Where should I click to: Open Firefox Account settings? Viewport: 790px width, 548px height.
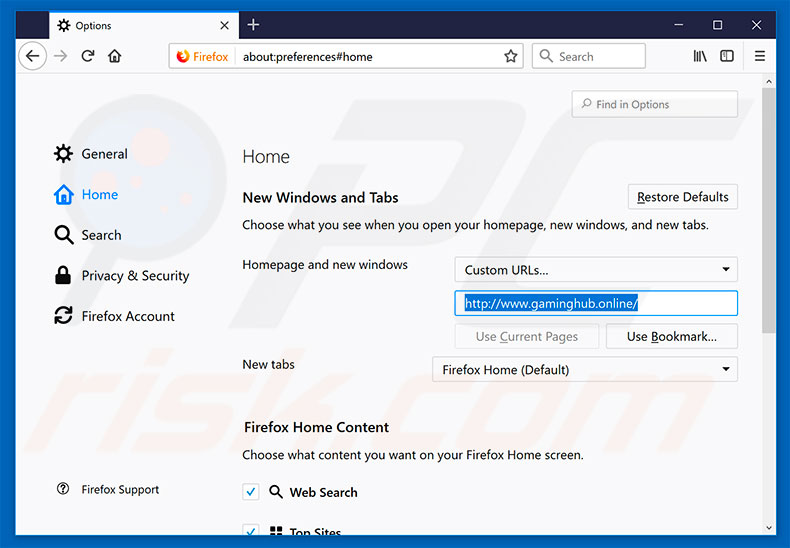click(x=114, y=316)
